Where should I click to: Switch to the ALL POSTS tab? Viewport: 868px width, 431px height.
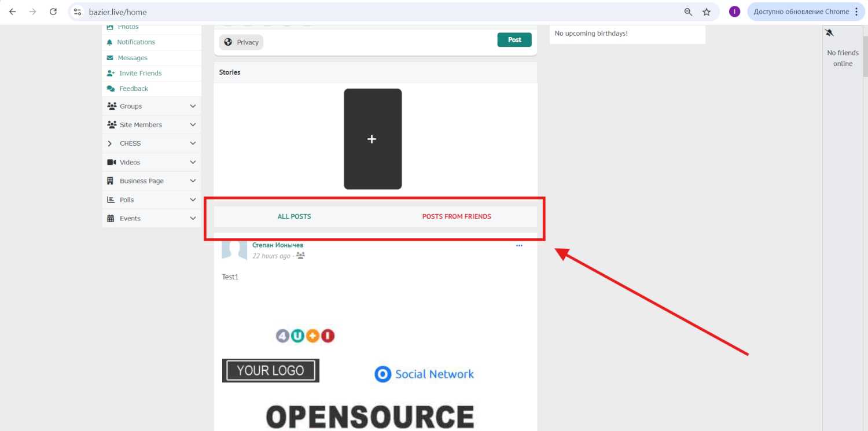(294, 216)
